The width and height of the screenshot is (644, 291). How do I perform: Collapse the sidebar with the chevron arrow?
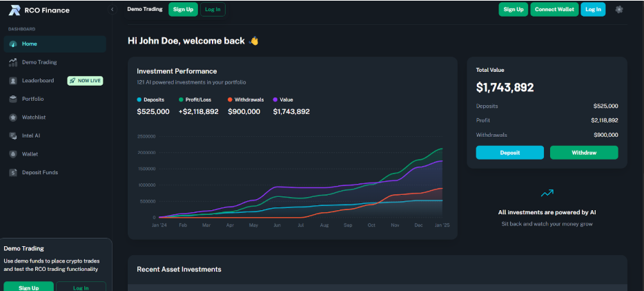click(112, 10)
